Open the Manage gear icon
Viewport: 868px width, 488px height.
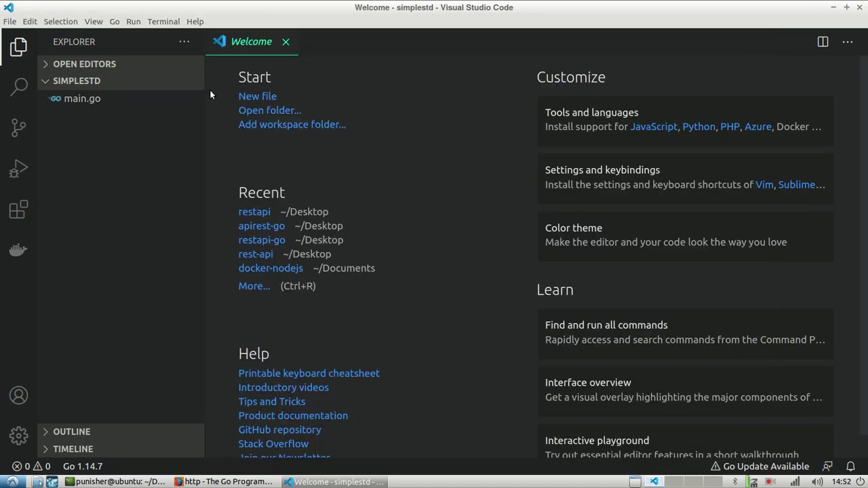[x=19, y=435]
